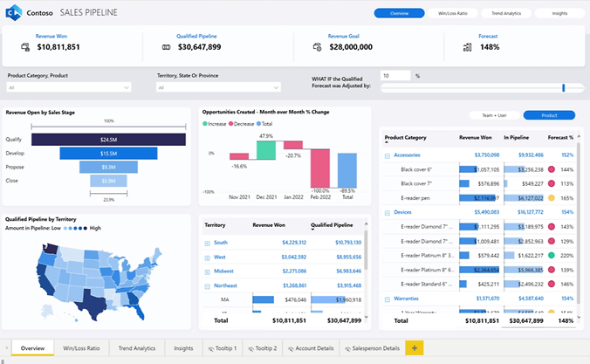This screenshot has width=590, height=364.
Task: Click the In Pipeline column header
Action: click(517, 137)
